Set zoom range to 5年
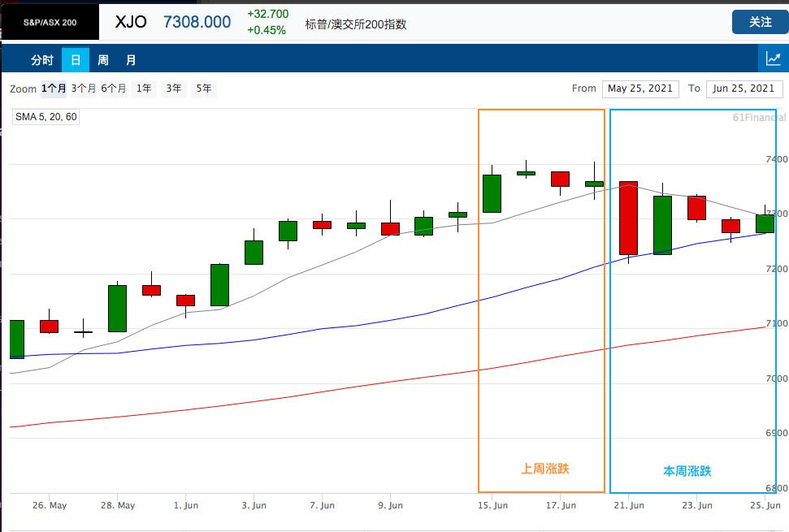 204,89
